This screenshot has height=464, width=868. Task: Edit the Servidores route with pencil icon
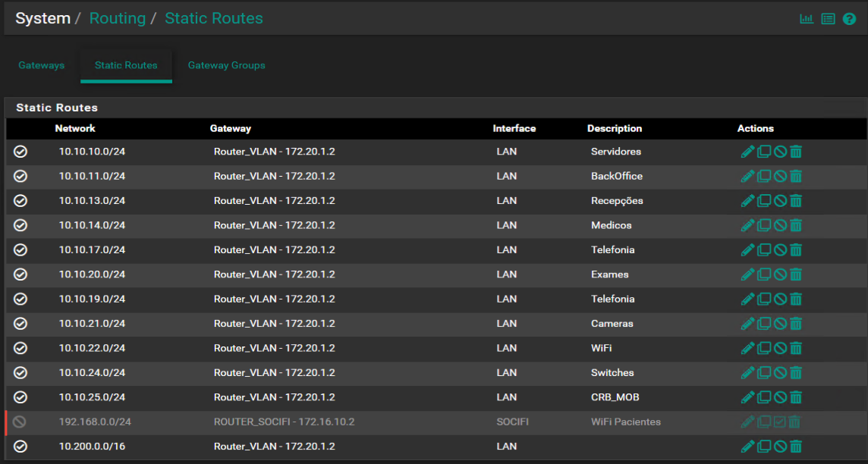[x=747, y=152]
